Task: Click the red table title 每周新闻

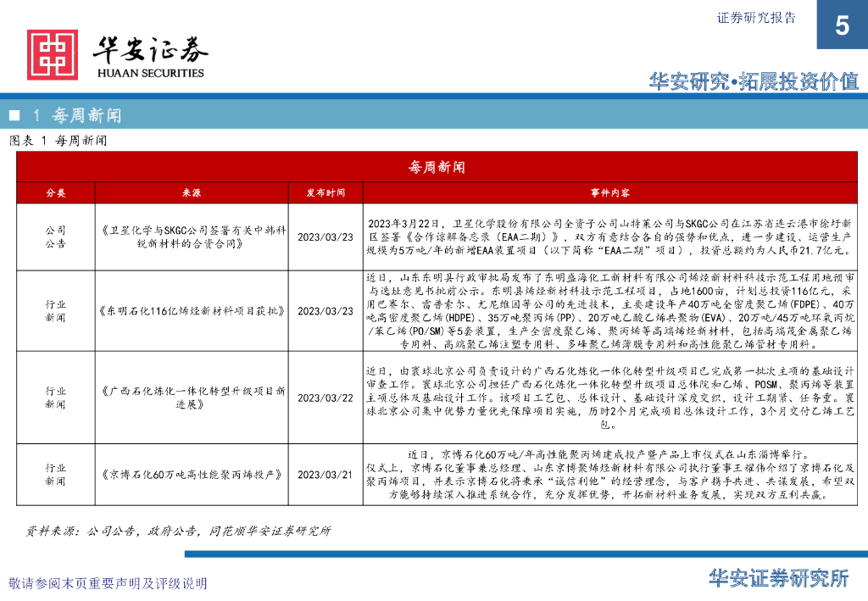Action: [x=437, y=167]
